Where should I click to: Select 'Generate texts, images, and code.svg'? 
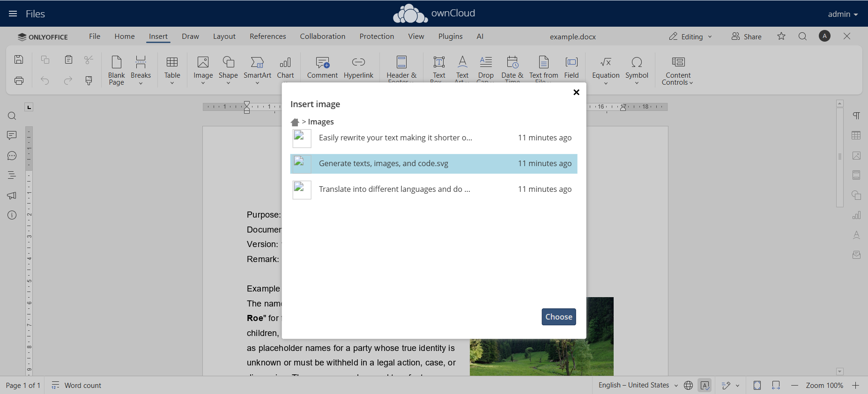pos(434,164)
